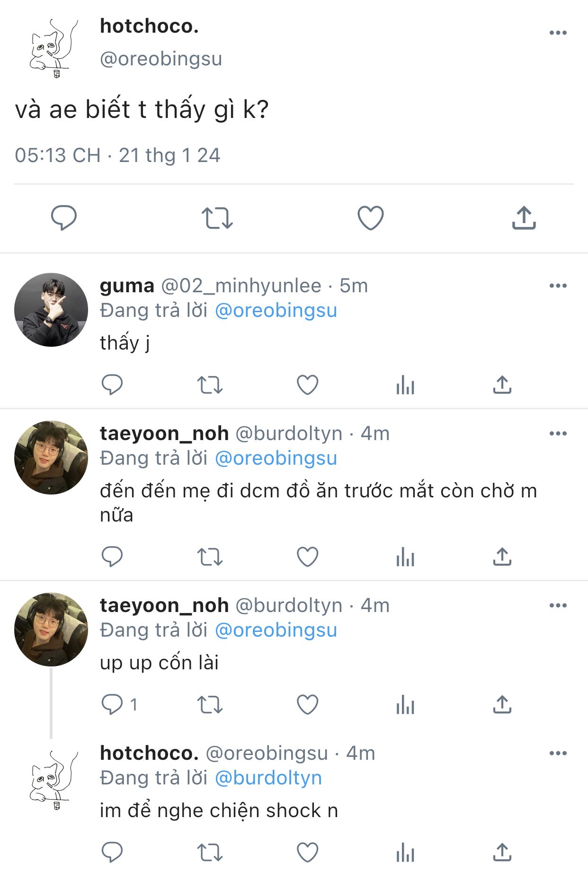
Task: Like the "up up cốn lài" reply
Action: click(307, 704)
